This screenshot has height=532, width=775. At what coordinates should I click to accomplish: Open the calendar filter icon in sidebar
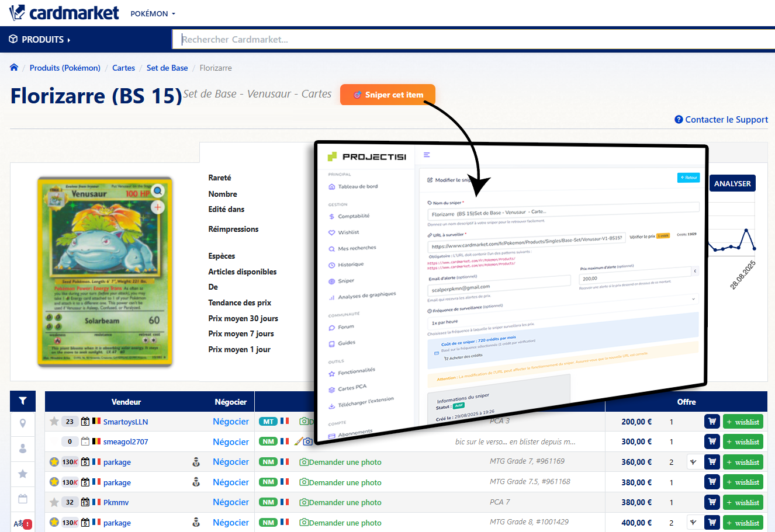(23, 499)
